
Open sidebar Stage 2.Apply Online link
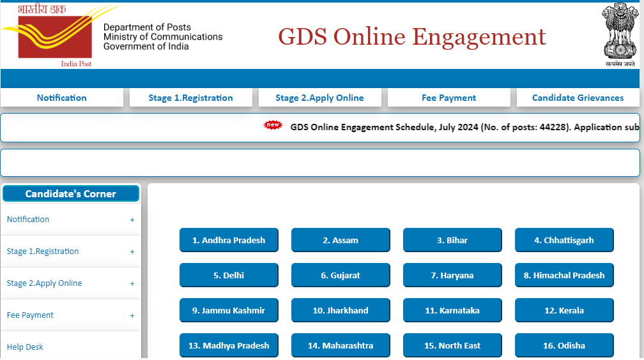tap(44, 283)
